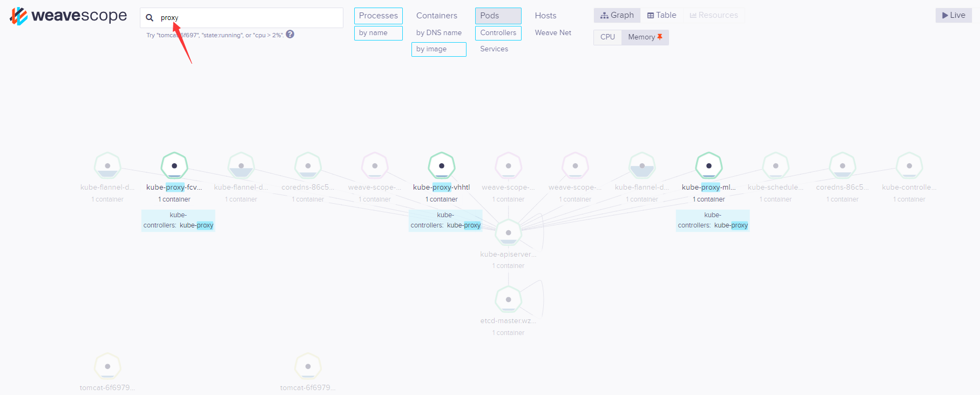Open the Controllers view
The width and height of the screenshot is (980, 395).
point(498,33)
